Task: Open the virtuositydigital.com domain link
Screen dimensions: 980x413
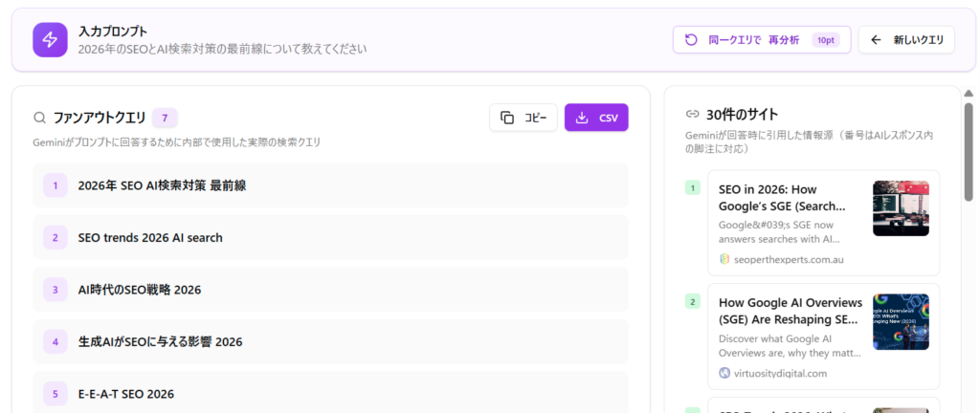Action: click(780, 373)
